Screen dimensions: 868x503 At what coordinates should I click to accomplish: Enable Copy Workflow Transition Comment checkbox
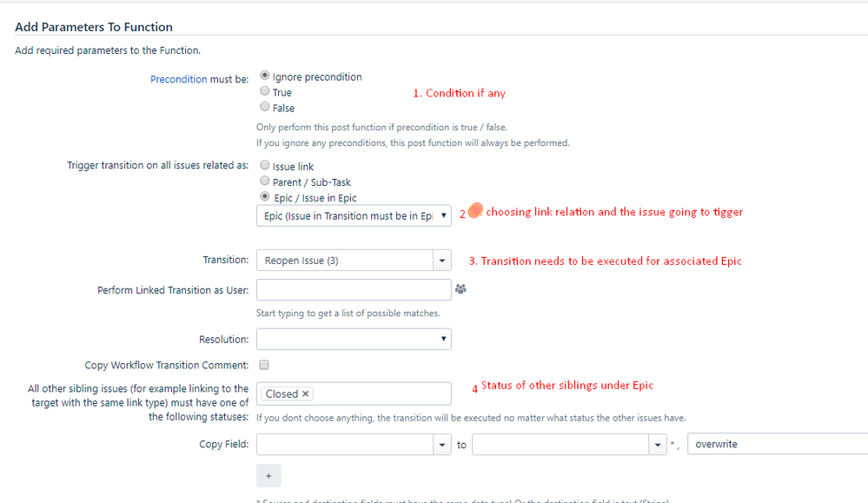[264, 365]
